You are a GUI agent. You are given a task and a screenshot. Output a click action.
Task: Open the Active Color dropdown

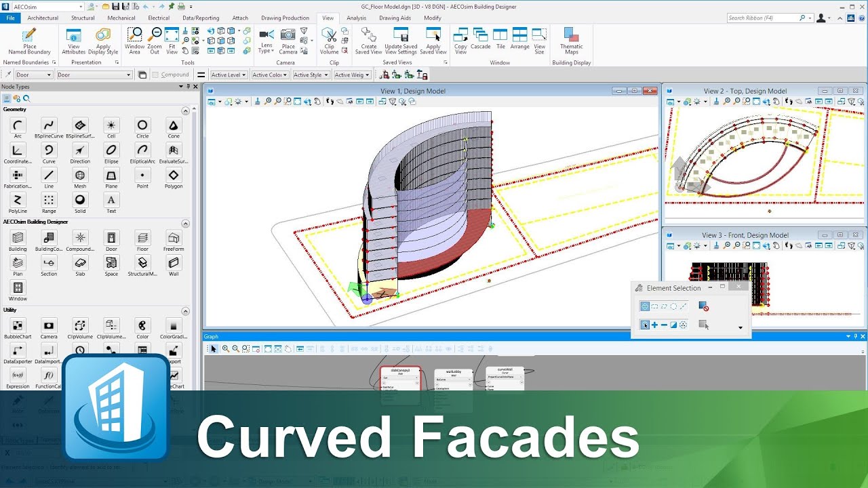click(x=270, y=75)
